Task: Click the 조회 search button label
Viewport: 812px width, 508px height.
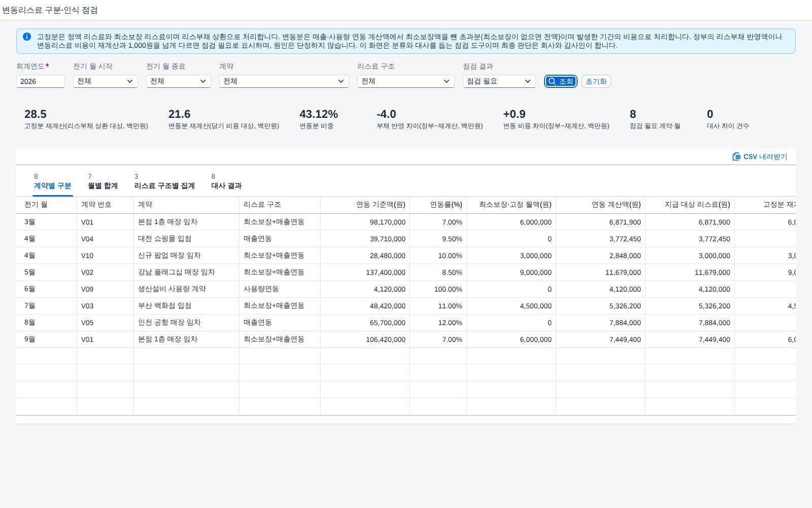Action: 566,81
